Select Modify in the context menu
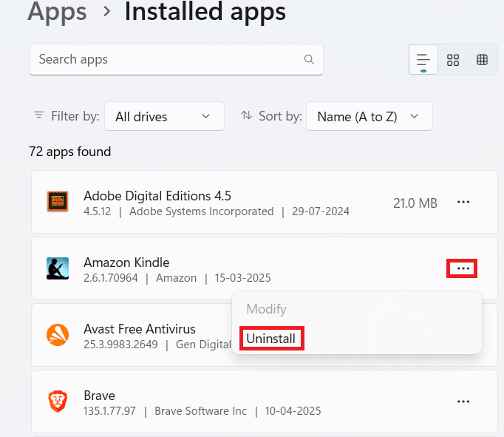Image resolution: width=504 pixels, height=437 pixels. [266, 309]
